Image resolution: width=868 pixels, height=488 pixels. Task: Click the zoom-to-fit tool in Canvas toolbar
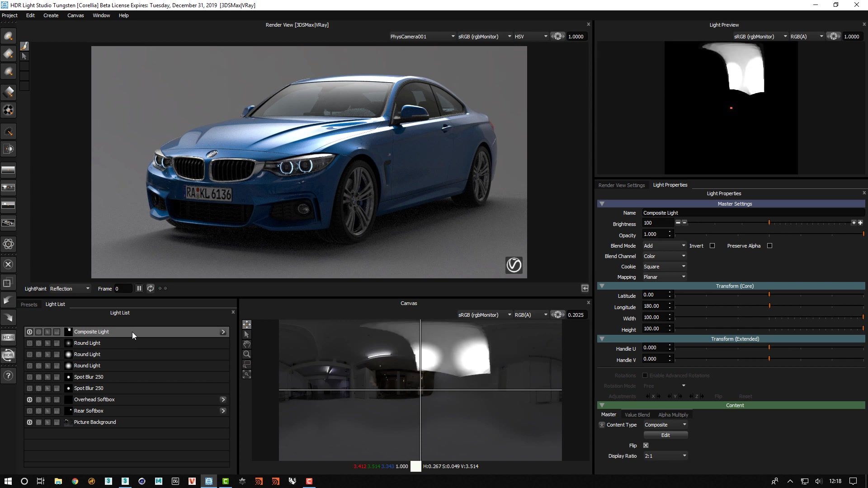point(247,374)
